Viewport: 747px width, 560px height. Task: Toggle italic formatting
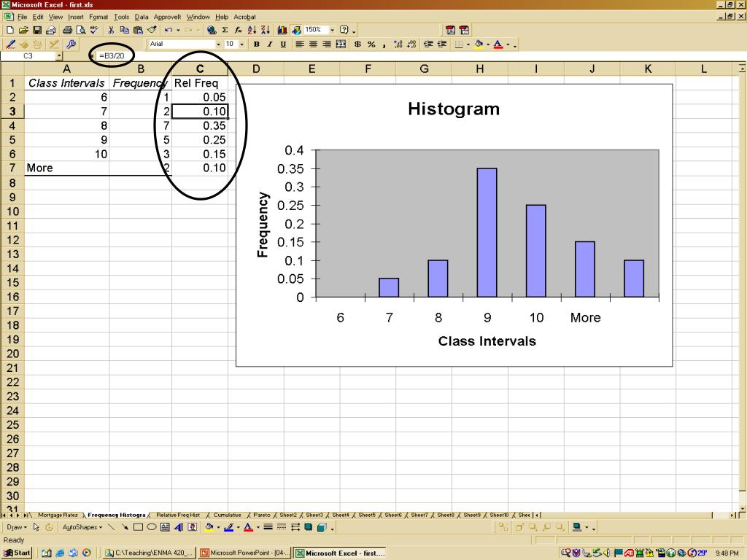click(269, 44)
